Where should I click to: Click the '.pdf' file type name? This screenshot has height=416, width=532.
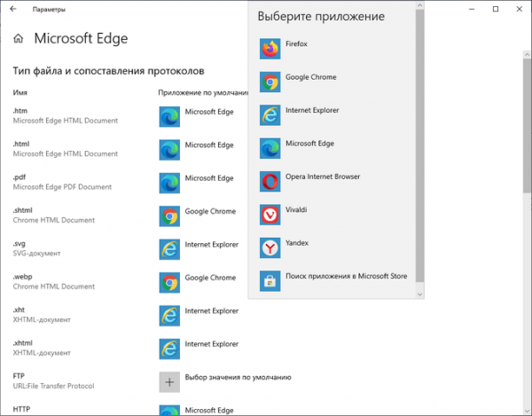[x=20, y=177]
